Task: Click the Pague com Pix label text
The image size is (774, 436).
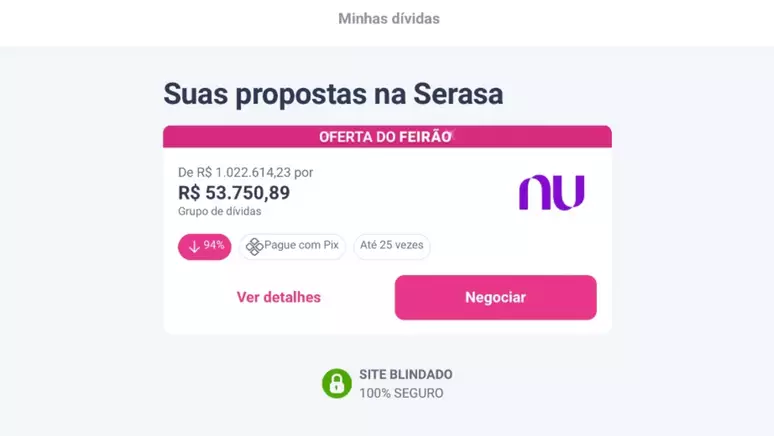Action: (301, 245)
